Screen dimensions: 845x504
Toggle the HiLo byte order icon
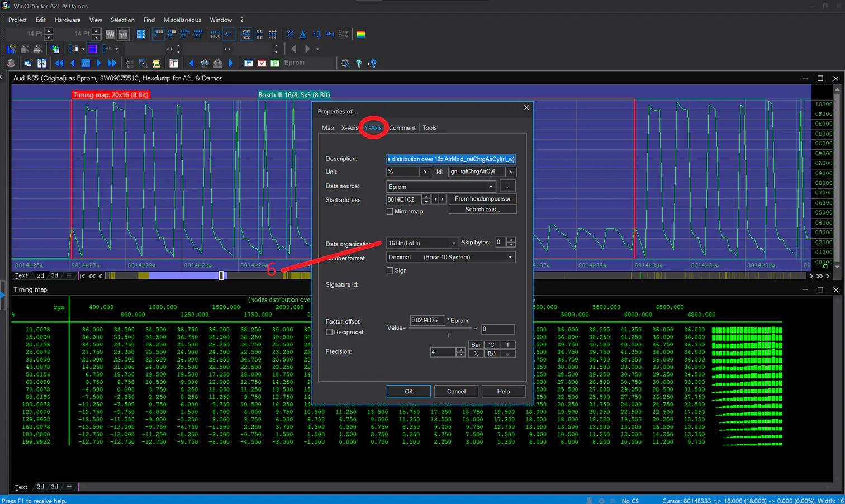coord(216,34)
